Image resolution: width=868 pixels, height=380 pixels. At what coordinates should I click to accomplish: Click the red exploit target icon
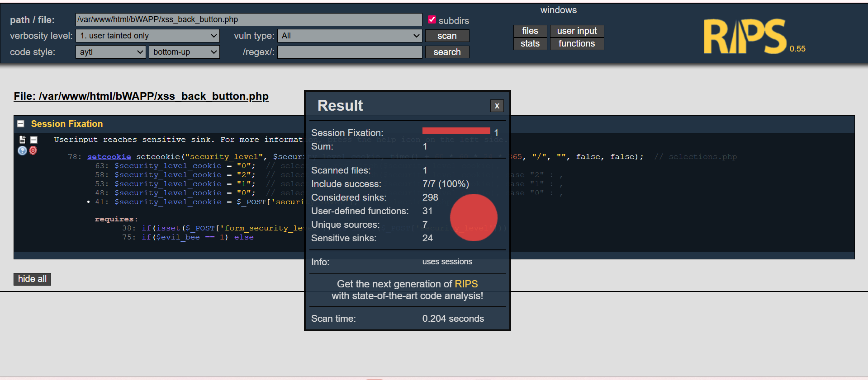click(33, 150)
